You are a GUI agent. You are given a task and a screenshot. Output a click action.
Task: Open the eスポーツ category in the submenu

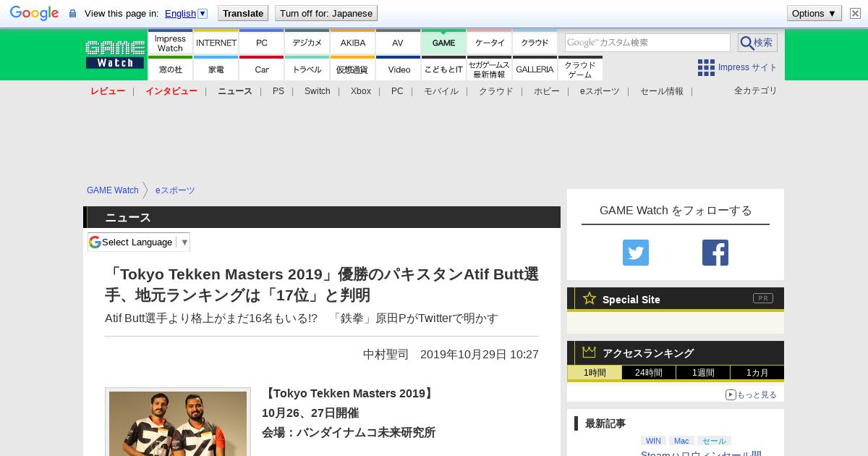click(x=600, y=91)
